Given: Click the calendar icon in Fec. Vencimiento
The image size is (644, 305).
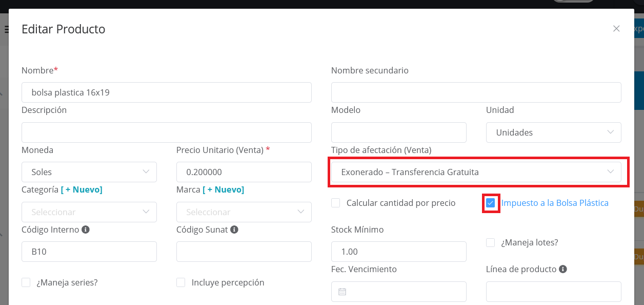Looking at the screenshot, I should [x=343, y=292].
